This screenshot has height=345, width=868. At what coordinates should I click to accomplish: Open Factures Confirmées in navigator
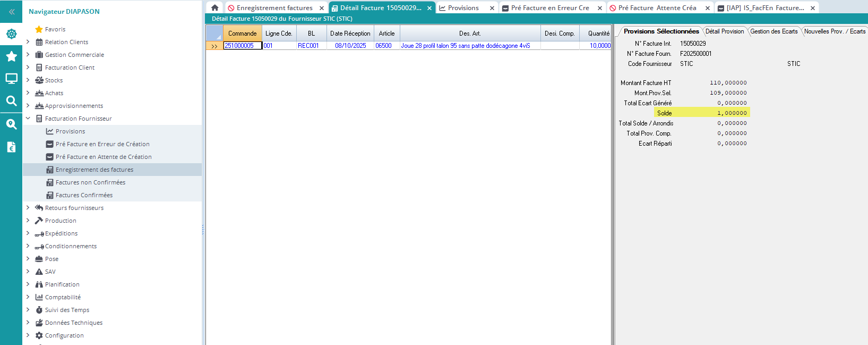click(84, 195)
